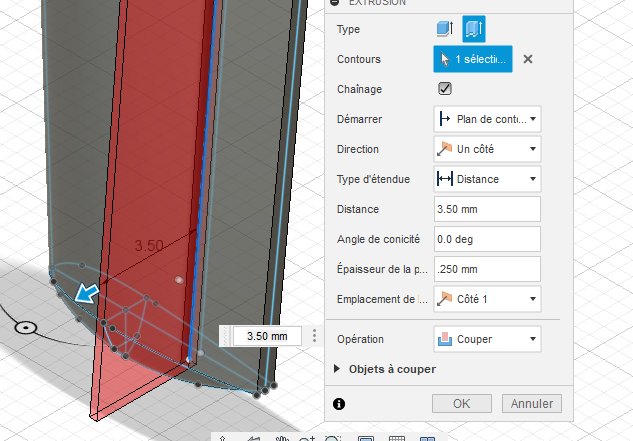Image resolution: width=633 pixels, height=441 pixels.
Task: Cancel the extrusion with Annuler
Action: click(532, 403)
